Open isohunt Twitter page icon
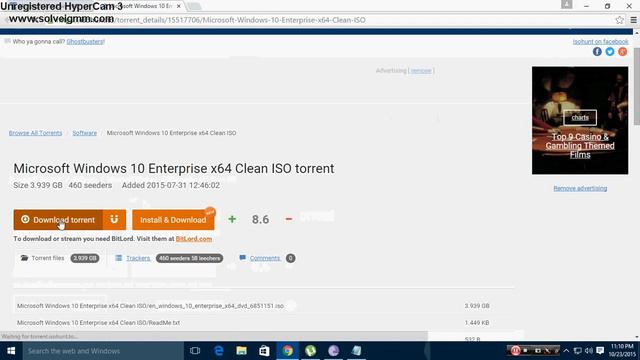The image size is (640, 360). coord(610,51)
